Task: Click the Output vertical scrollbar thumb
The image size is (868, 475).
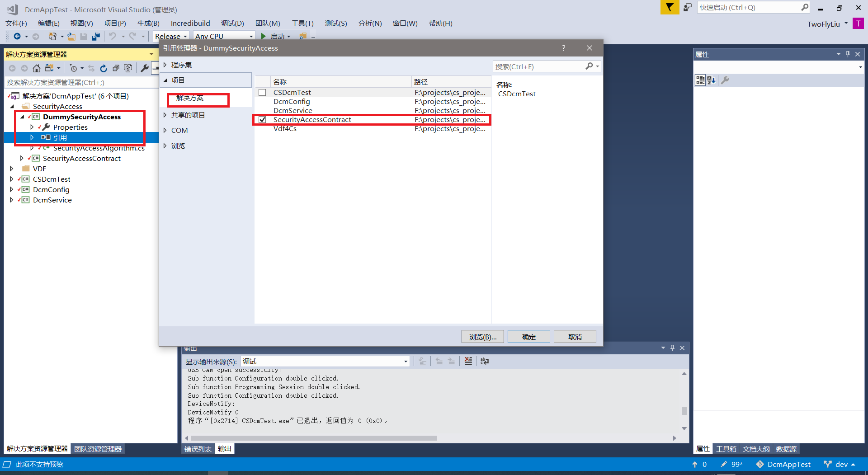Action: pos(684,411)
